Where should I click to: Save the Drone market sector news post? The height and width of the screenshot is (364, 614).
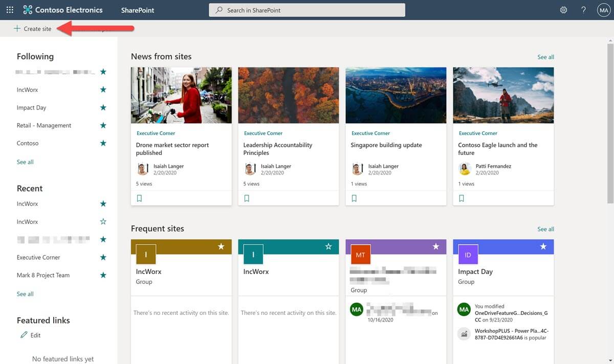click(139, 198)
